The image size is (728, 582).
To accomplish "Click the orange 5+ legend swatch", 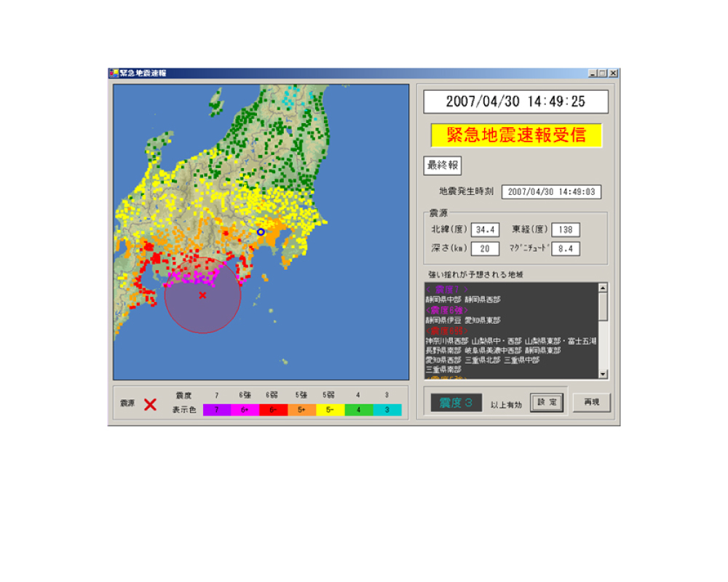I will coord(302,410).
